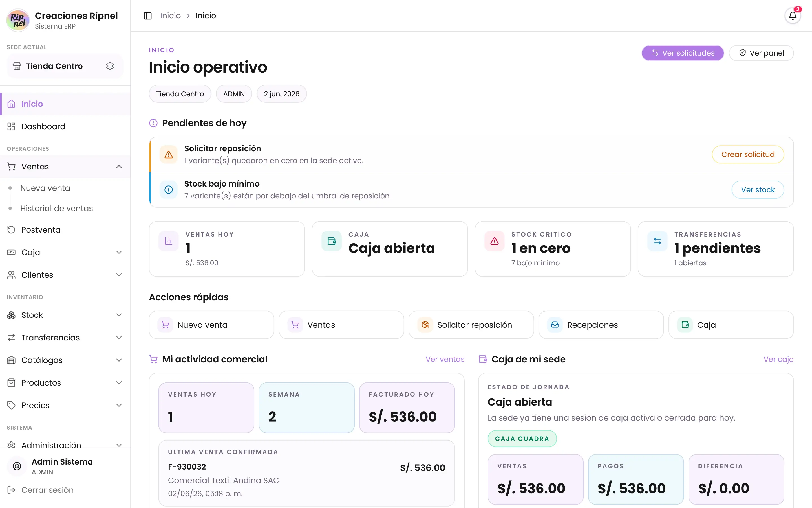812x508 pixels.
Task: Click Crear solicitud button
Action: point(748,155)
